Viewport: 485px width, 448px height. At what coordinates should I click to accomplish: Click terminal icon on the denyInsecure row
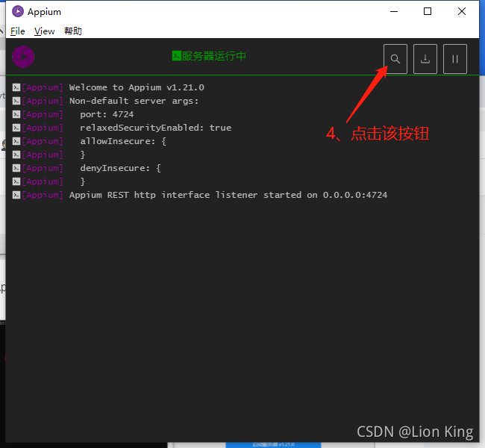tap(16, 168)
